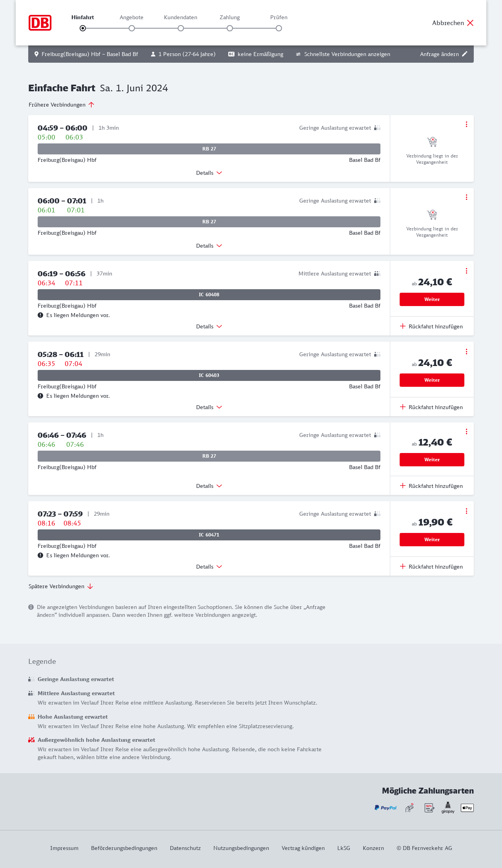This screenshot has width=502, height=868.
Task: Open three-dot menu for IC 60408 connection
Action: point(466,271)
